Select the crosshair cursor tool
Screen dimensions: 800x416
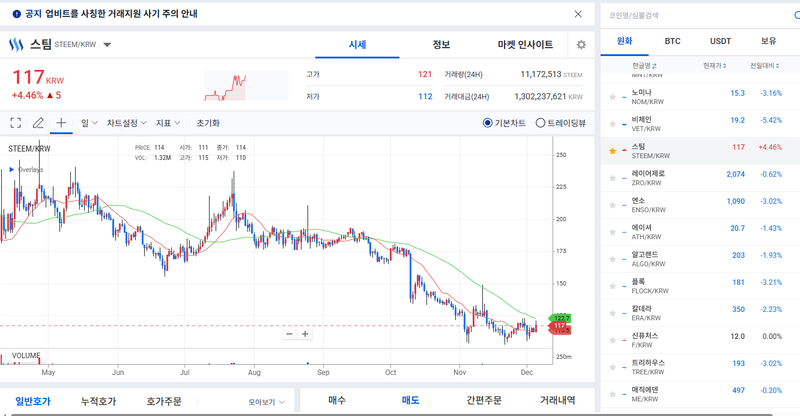(61, 123)
